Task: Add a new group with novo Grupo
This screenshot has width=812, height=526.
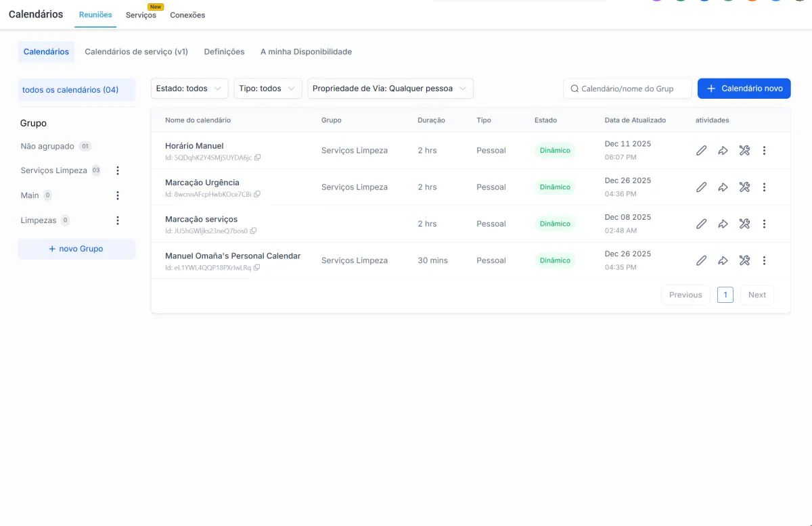Action: point(76,249)
